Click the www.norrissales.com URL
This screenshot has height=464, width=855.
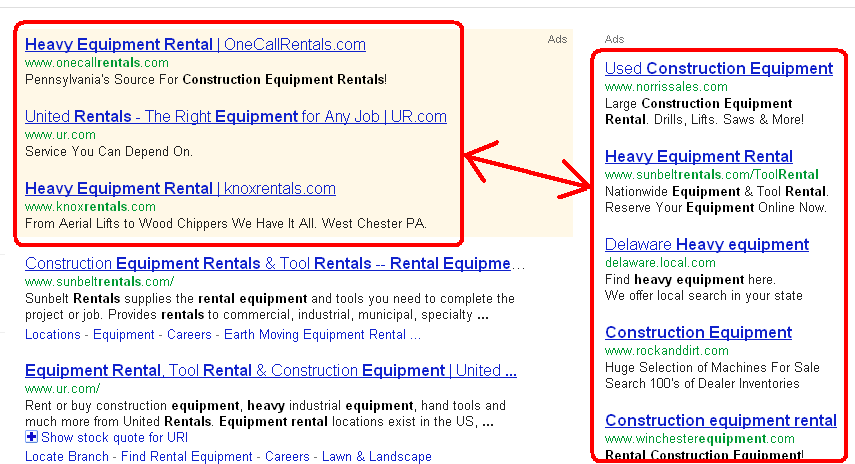point(666,87)
